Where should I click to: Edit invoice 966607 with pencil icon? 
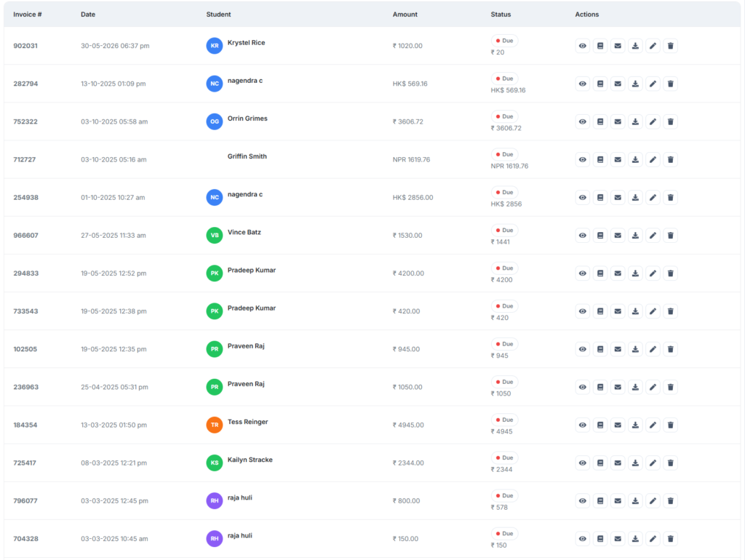click(x=653, y=236)
